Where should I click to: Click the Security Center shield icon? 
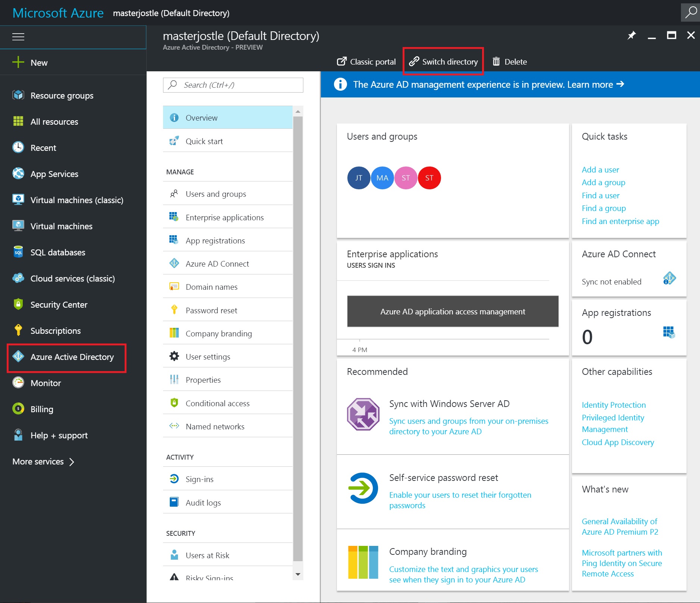pyautogui.click(x=18, y=304)
